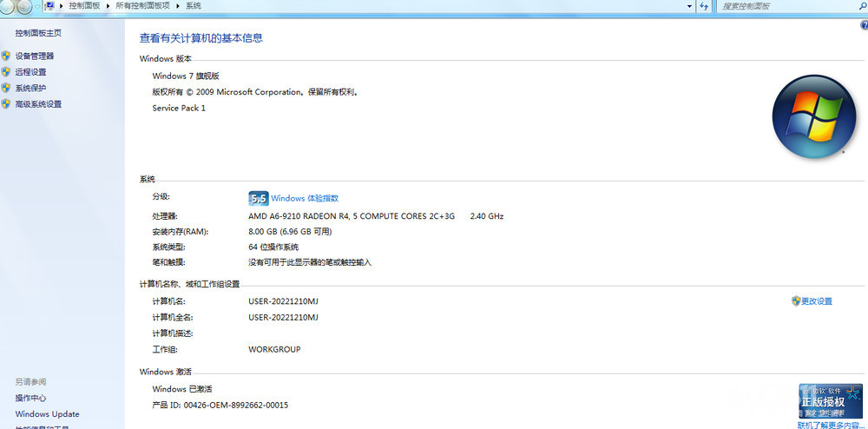Click the 2.40 GHz processor speed

coord(487,216)
